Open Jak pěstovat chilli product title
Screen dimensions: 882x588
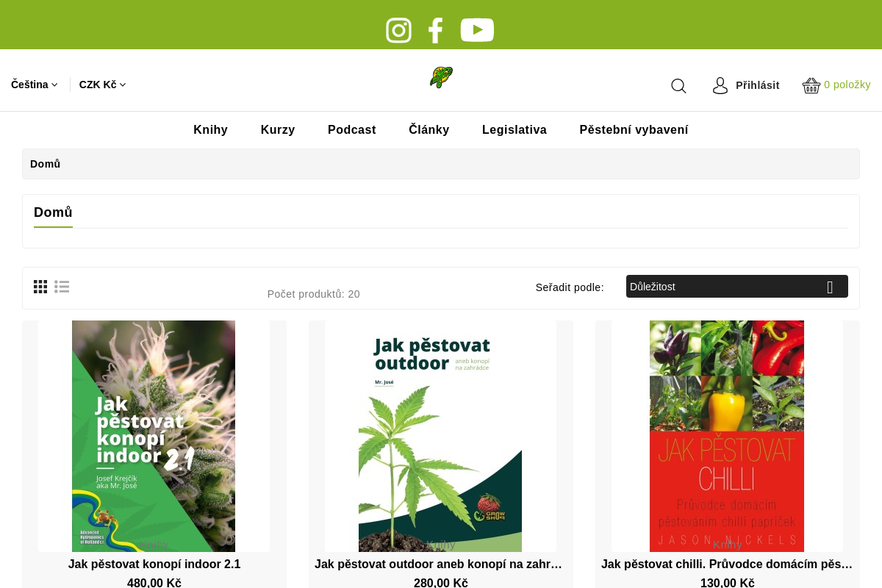(x=727, y=564)
